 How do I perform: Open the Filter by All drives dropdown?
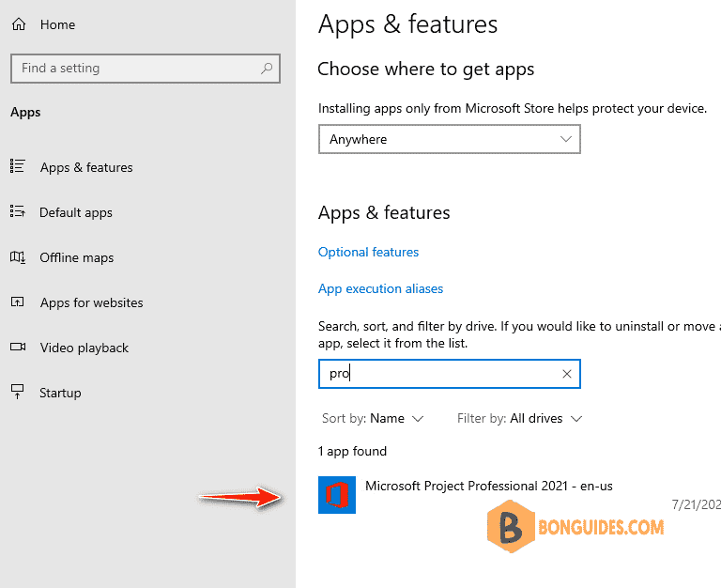519,418
